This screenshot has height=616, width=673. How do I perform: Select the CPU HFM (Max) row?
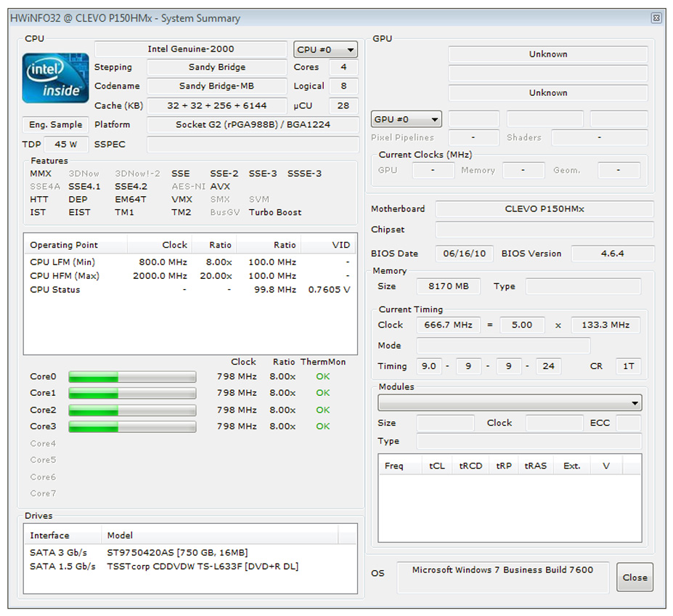click(65, 276)
